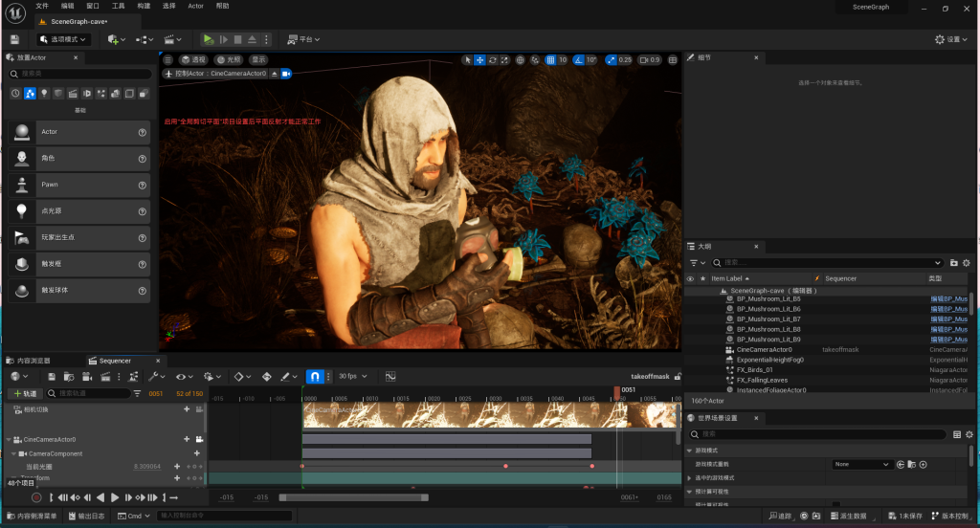Click the +轨道 add track button

point(26,394)
